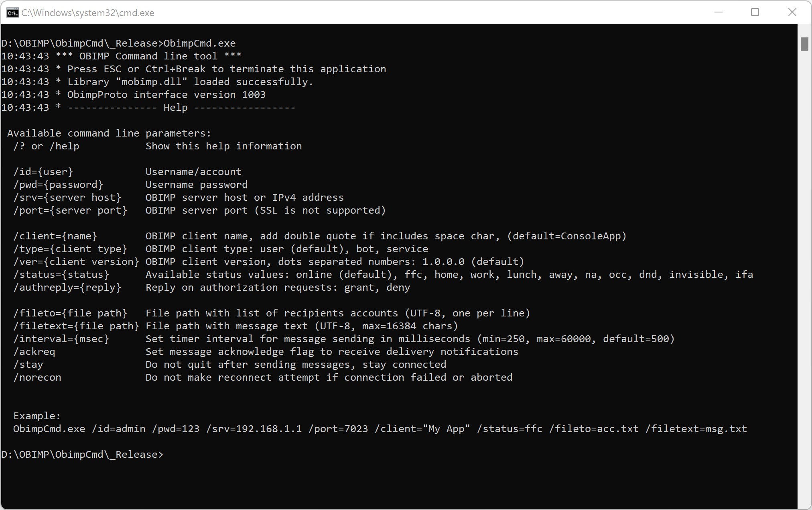Click the /status={status} parameter text
This screenshot has width=812, height=510.
click(61, 275)
